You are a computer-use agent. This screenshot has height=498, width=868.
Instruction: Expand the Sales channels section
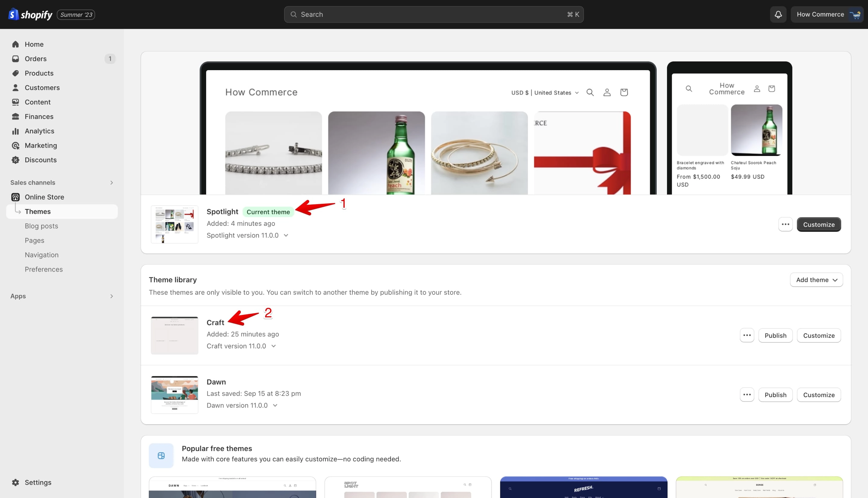tap(112, 183)
